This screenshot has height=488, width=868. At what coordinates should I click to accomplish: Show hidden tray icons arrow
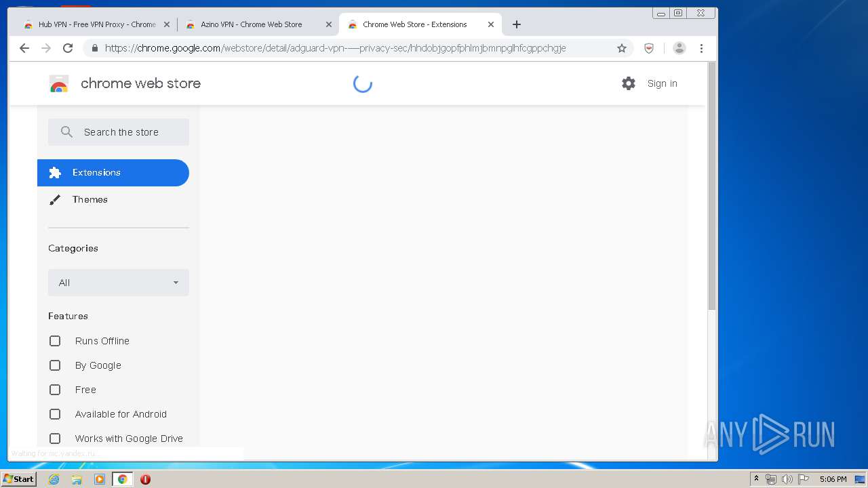756,479
